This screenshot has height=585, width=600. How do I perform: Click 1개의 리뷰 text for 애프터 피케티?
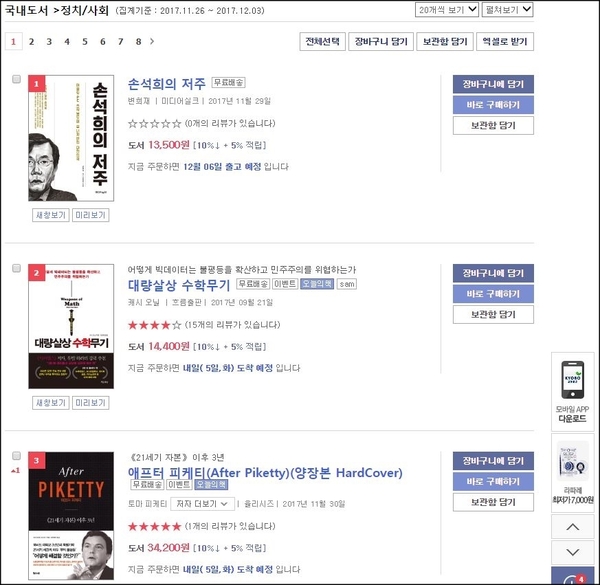(x=230, y=526)
